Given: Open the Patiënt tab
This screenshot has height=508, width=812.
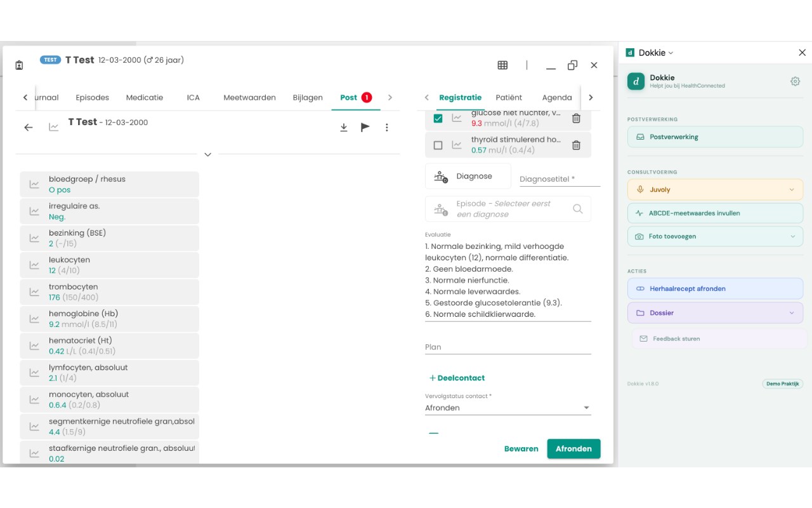Looking at the screenshot, I should [509, 97].
